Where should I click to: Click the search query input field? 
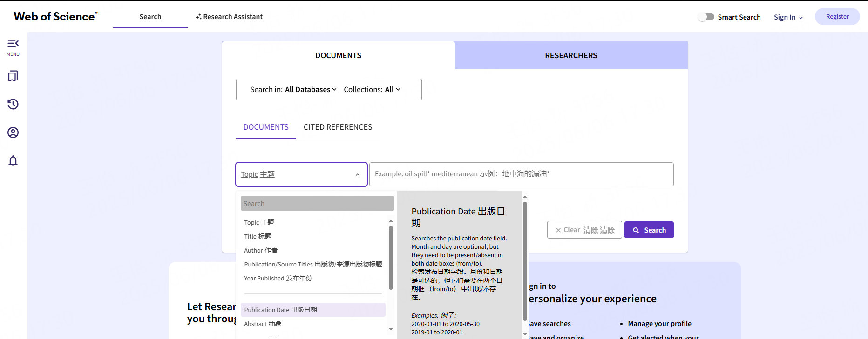tap(522, 174)
